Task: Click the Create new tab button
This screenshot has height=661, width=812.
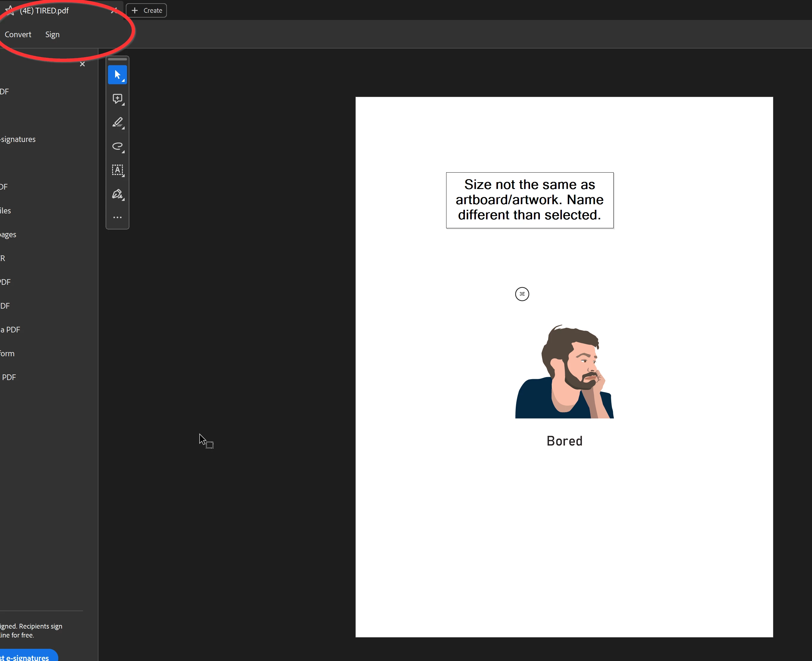Action: coord(147,11)
